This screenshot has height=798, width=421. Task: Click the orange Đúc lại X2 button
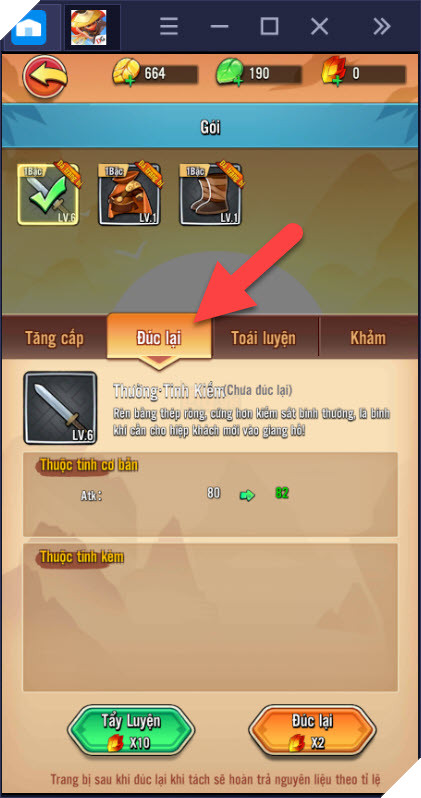coord(312,731)
